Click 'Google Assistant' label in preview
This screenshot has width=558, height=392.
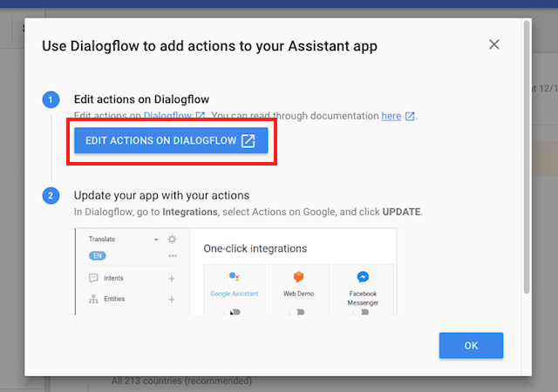[235, 294]
